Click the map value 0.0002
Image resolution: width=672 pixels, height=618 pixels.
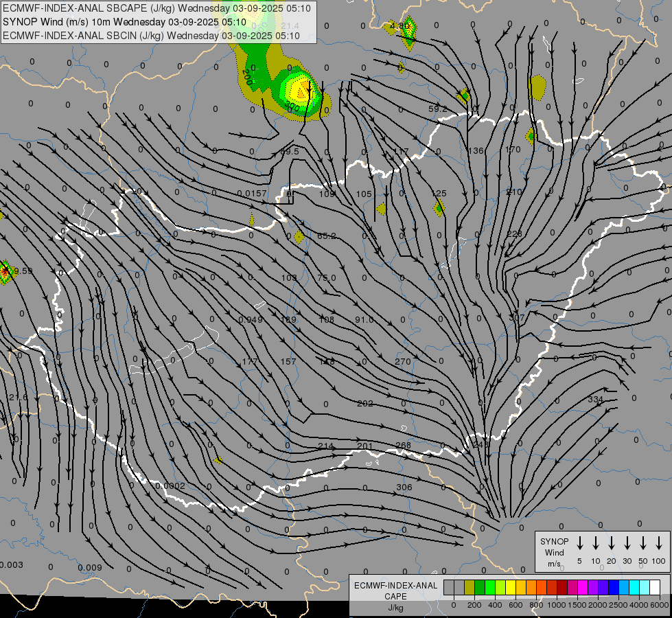point(170,486)
